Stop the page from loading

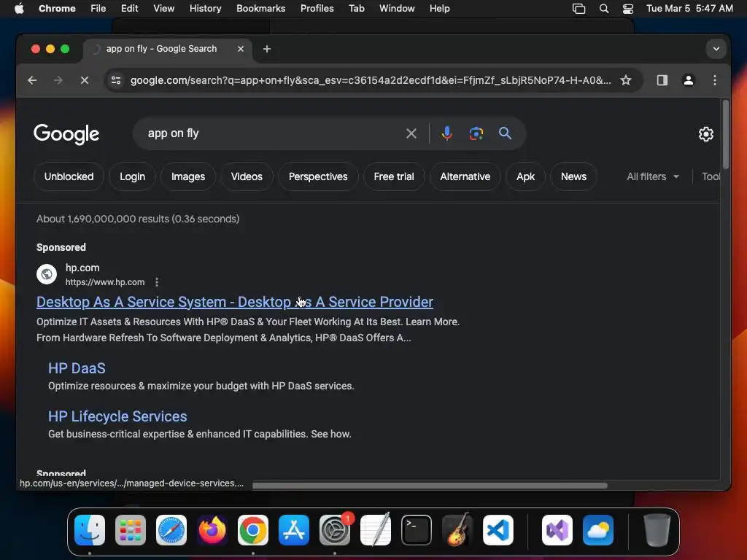(x=85, y=80)
